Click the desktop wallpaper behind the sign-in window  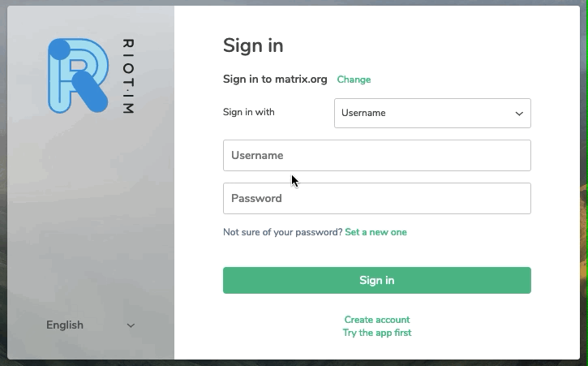tap(584, 226)
